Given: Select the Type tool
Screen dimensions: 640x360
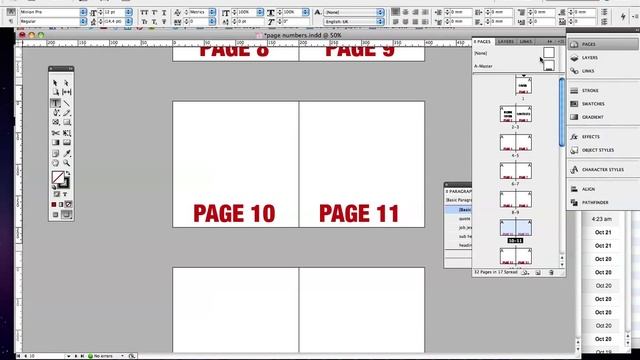Looking at the screenshot, I should 56,103.
